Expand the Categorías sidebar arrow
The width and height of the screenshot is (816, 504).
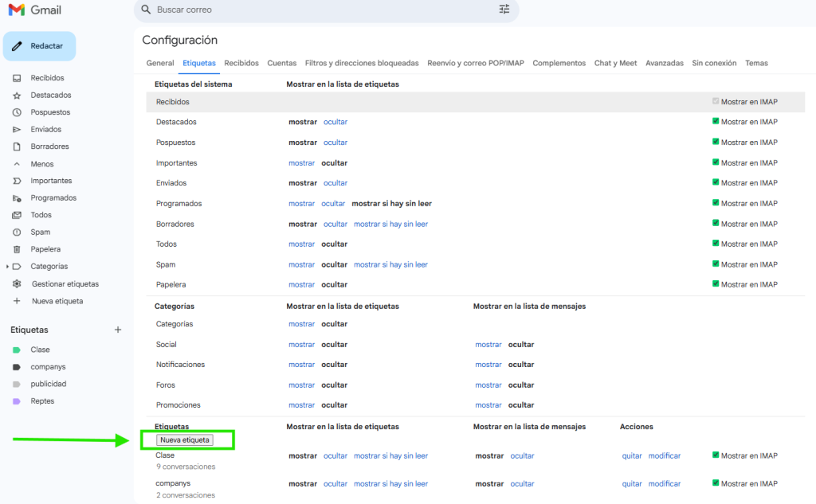pyautogui.click(x=7, y=267)
